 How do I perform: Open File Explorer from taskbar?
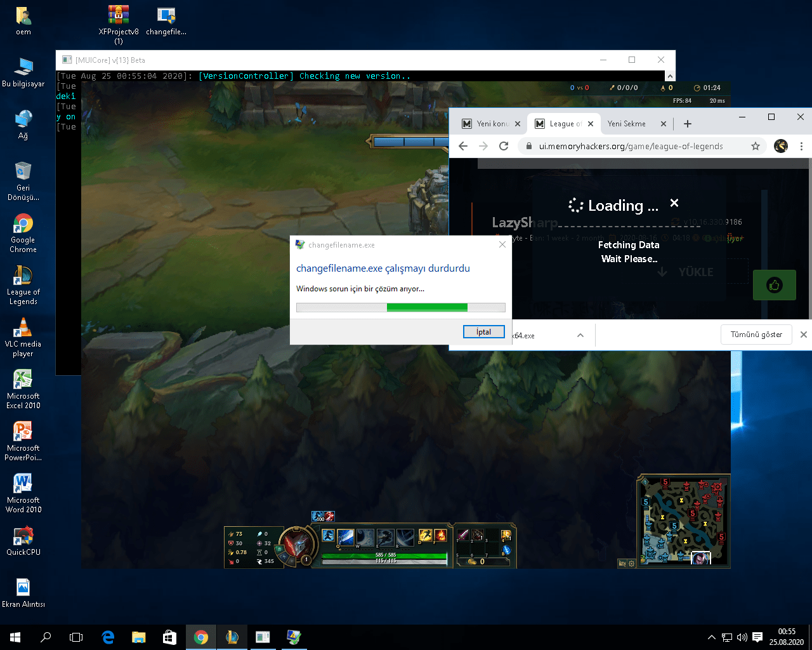click(138, 637)
